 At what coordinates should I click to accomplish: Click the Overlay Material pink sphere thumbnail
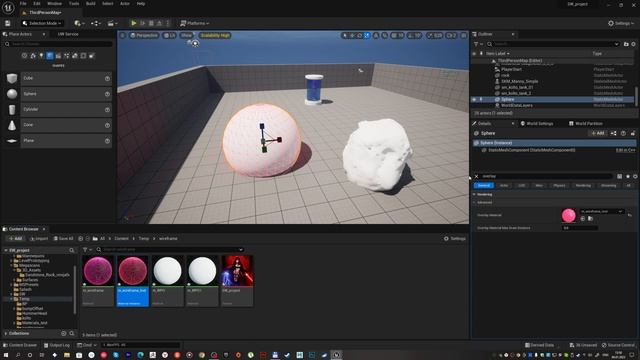[x=569, y=216]
